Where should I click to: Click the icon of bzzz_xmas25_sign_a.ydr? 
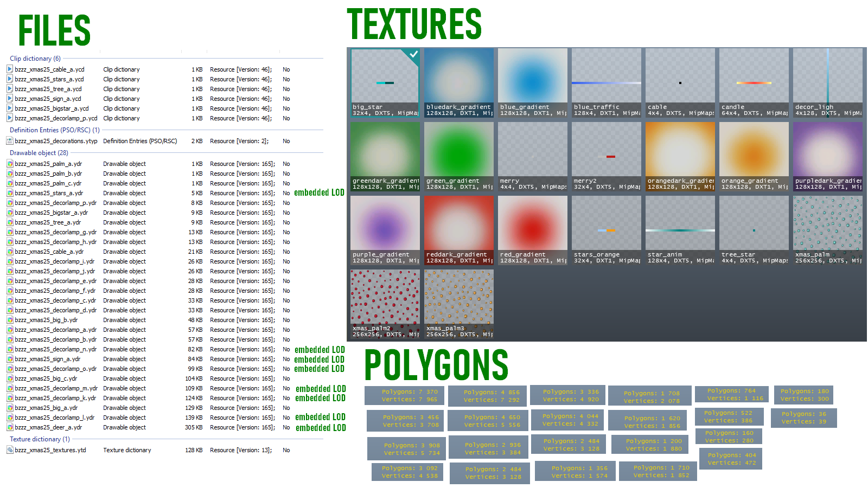tap(10, 359)
